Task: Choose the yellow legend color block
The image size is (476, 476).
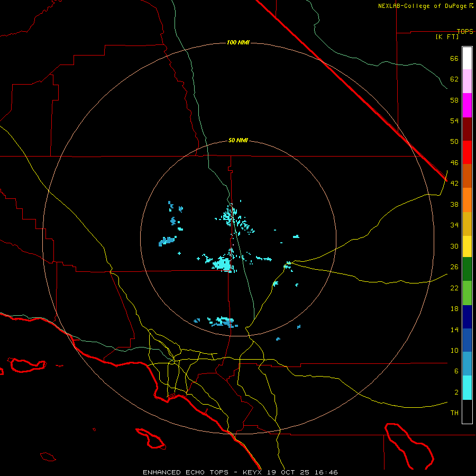Action: coord(467,246)
